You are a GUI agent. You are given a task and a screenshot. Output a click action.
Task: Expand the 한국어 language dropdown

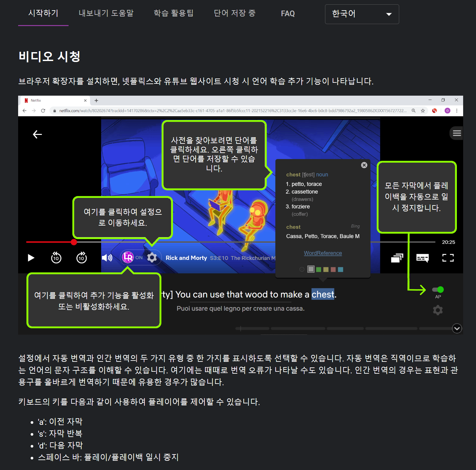click(x=362, y=14)
